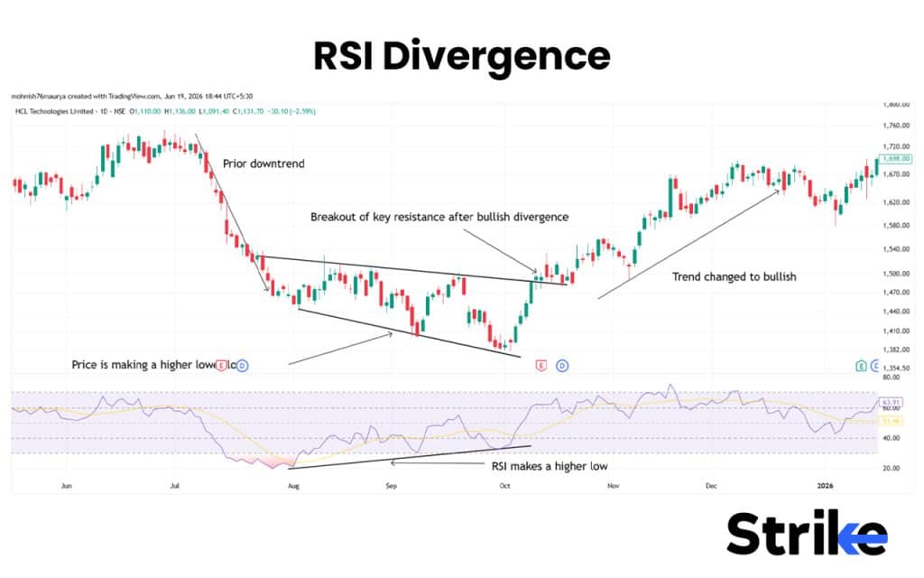Click the 'RSI Divergence' title

point(461,56)
